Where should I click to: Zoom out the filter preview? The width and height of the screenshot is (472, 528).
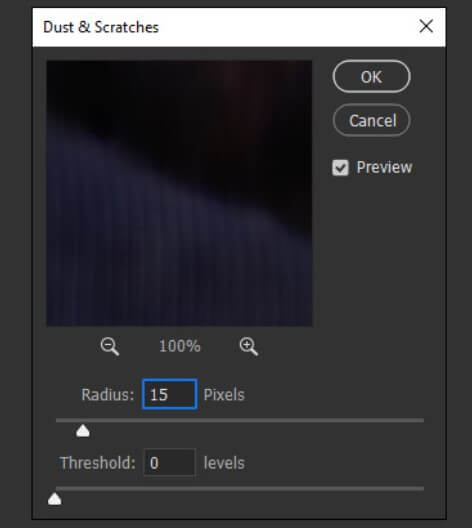[109, 346]
